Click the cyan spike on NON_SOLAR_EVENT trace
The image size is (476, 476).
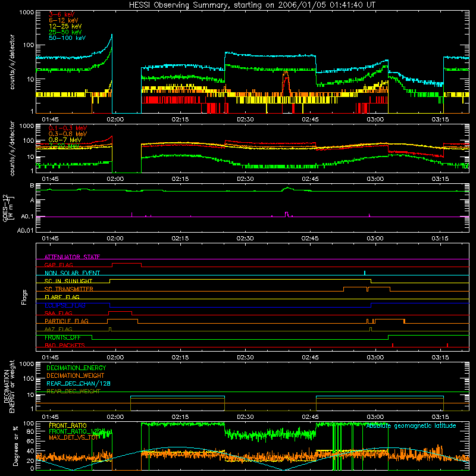[x=365, y=273]
